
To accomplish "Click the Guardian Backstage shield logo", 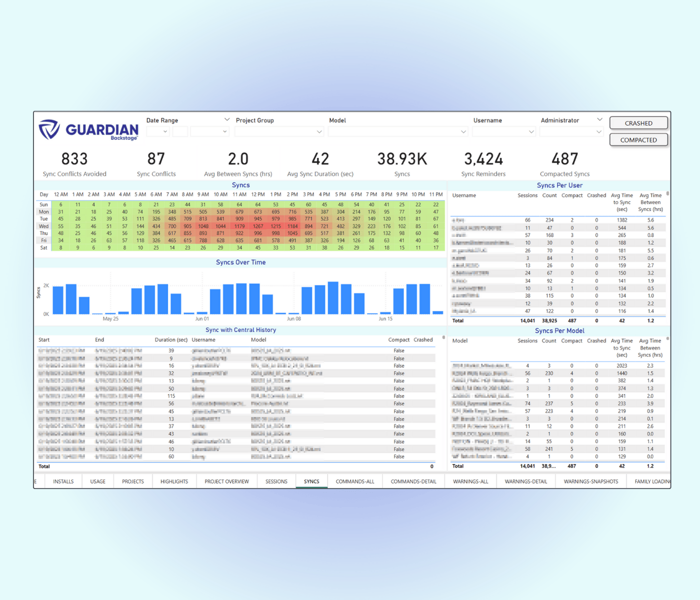I will tap(49, 130).
